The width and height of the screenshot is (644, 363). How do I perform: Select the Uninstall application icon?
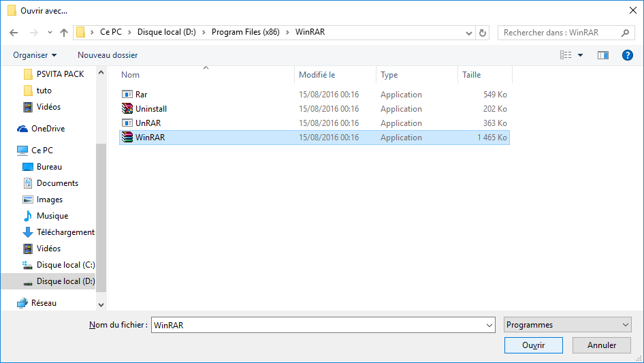pos(127,108)
